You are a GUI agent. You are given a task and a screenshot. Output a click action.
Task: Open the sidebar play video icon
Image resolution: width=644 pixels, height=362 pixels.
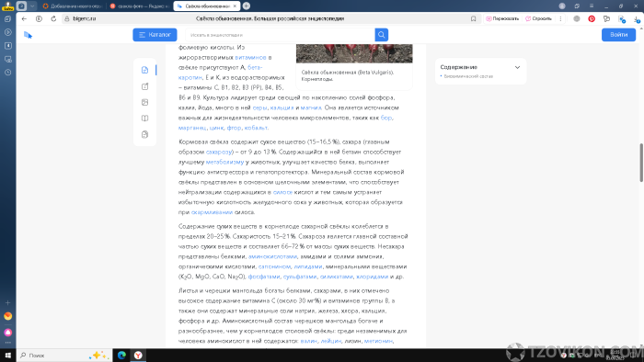pos(7,32)
